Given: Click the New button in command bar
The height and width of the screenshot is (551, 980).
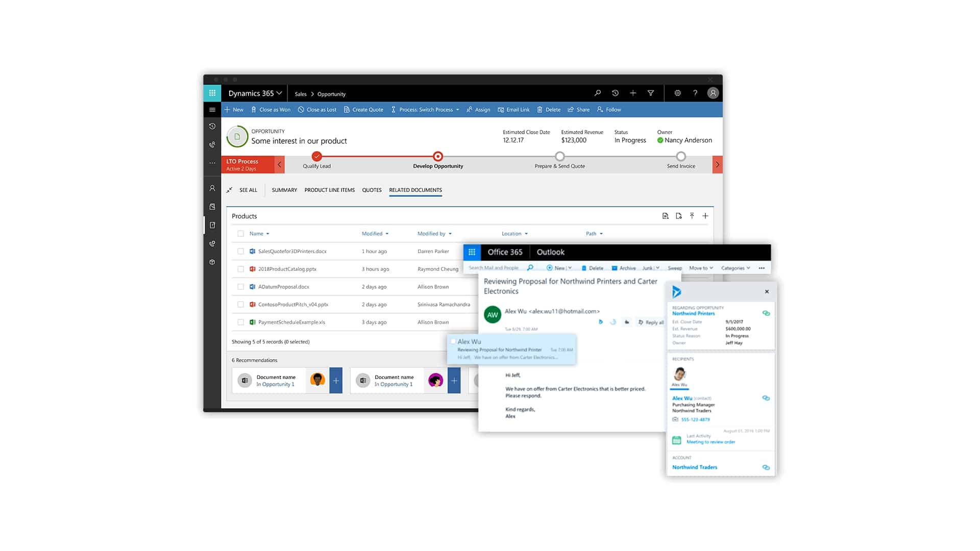Looking at the screenshot, I should pyautogui.click(x=234, y=110).
